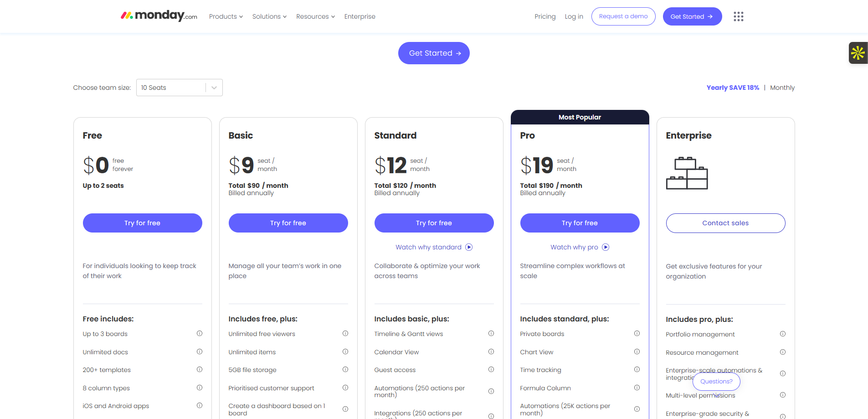Go to Enterprise in the top navigation

pyautogui.click(x=360, y=16)
